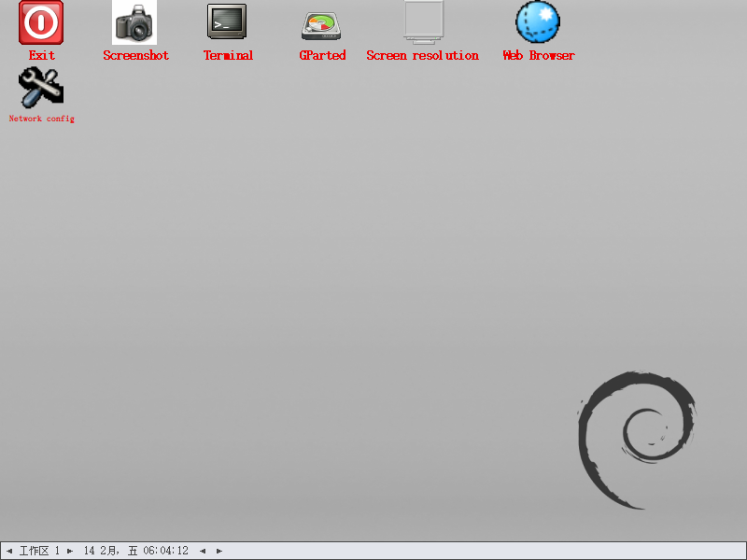Launch the Screenshot camera icon
Screen dimensions: 747x560
(134, 22)
